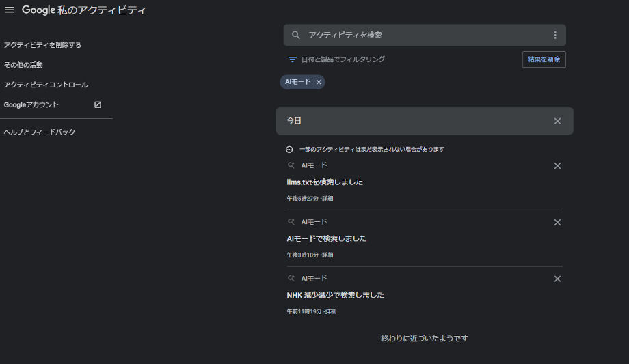This screenshot has width=629, height=364.
Task: Delete the NHK 減少減少 search entry
Action: pos(557,279)
